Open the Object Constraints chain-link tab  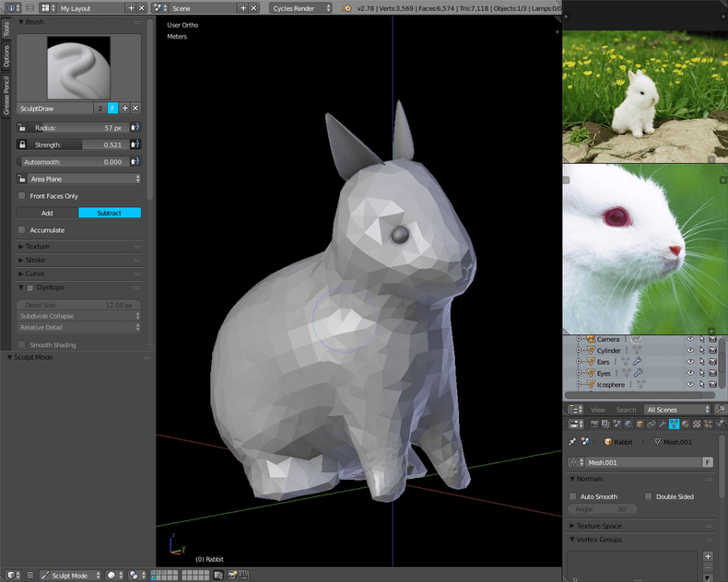pyautogui.click(x=651, y=424)
